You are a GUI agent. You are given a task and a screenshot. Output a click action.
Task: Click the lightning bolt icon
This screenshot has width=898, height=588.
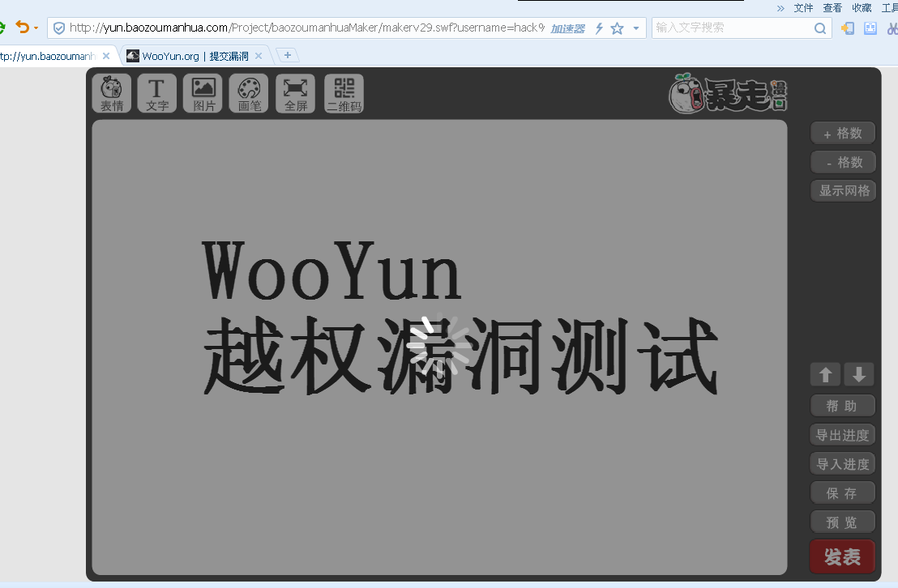pos(599,28)
